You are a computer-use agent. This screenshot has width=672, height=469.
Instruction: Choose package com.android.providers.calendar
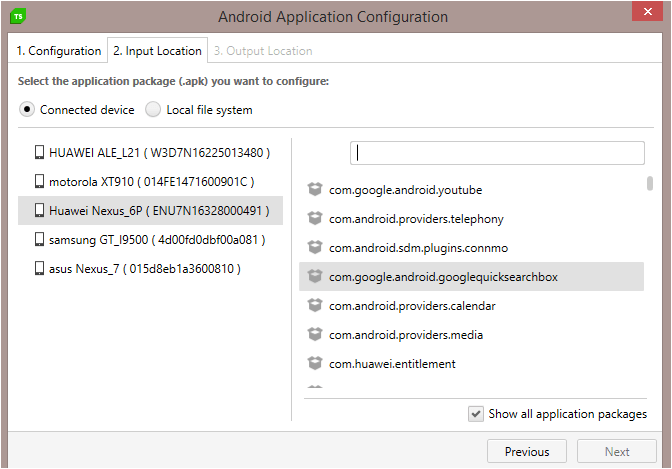tap(471, 306)
